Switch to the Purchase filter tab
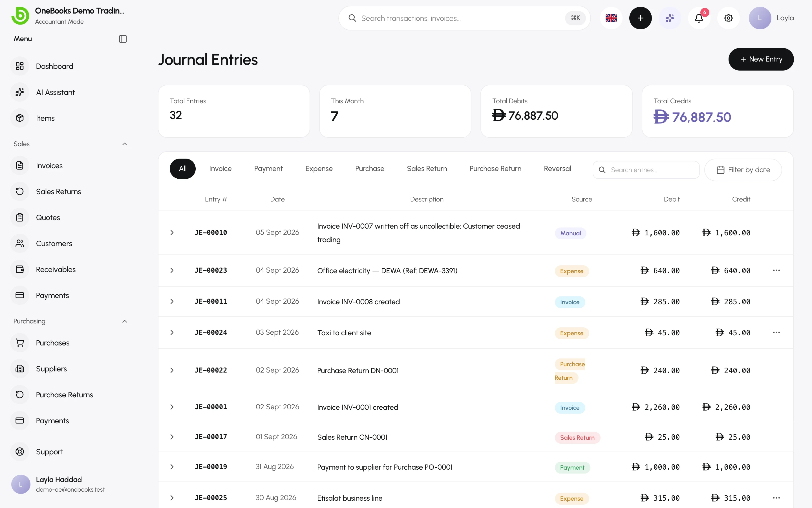Viewport: 812px width, 508px height. 369,169
